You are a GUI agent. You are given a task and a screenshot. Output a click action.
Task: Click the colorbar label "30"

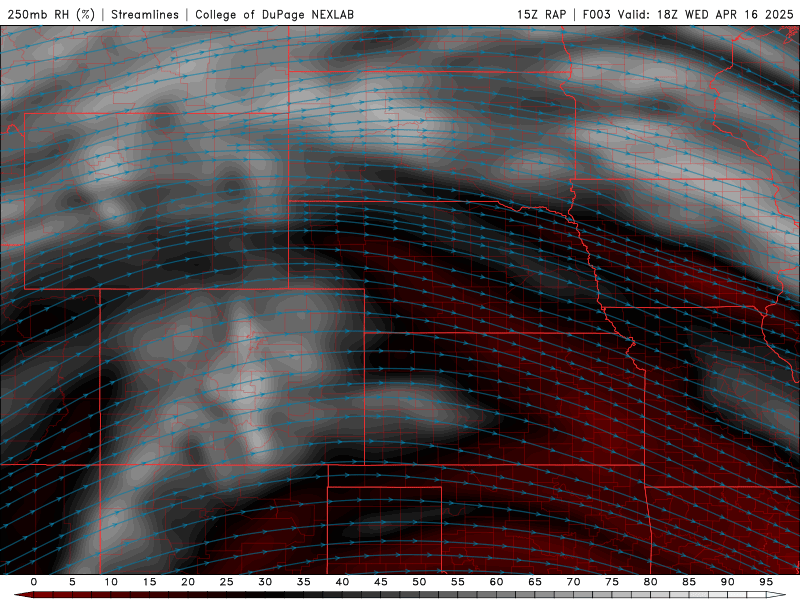[265, 582]
